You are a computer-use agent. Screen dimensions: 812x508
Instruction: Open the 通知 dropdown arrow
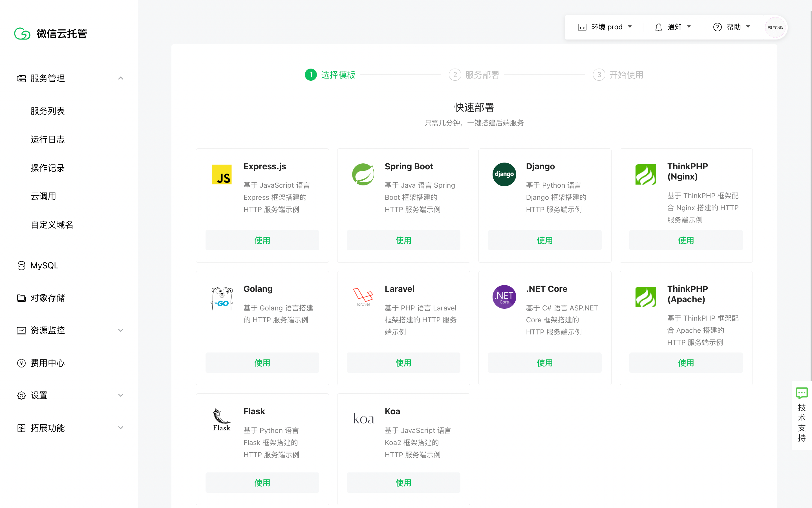point(689,27)
